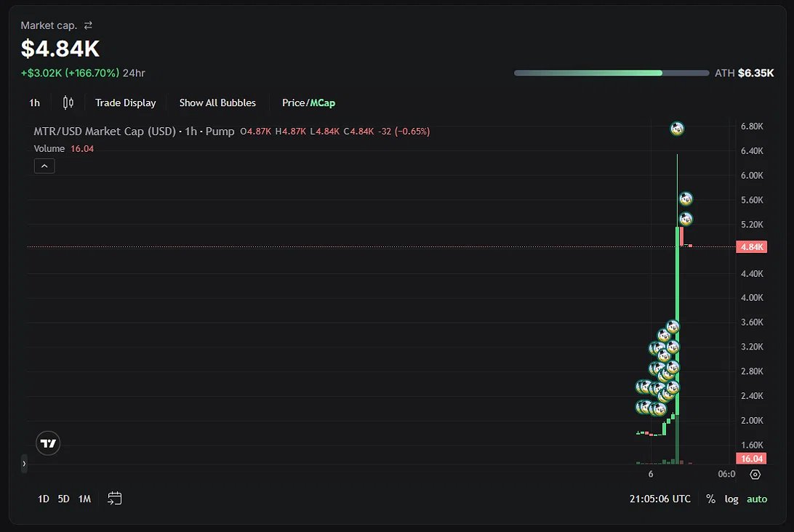Click the 6.40K price axis label

(x=752, y=151)
